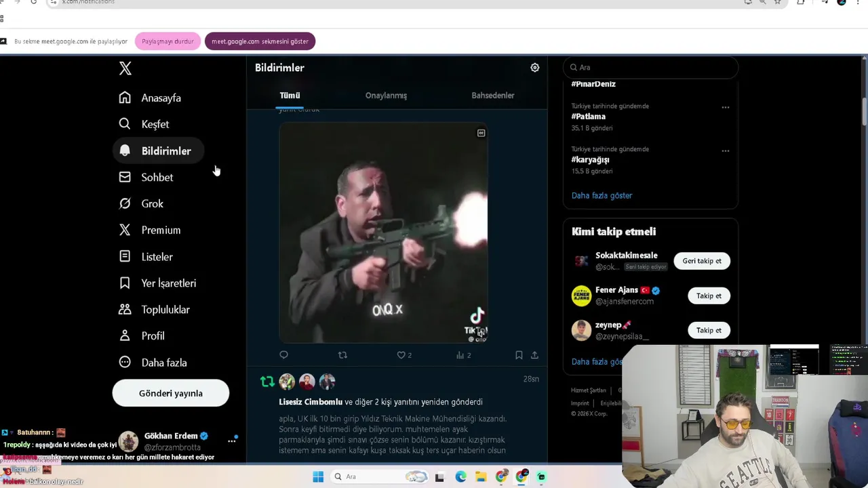Click the page vertical scrollbar thumb
Screen dimensions: 868x488
coord(864,112)
